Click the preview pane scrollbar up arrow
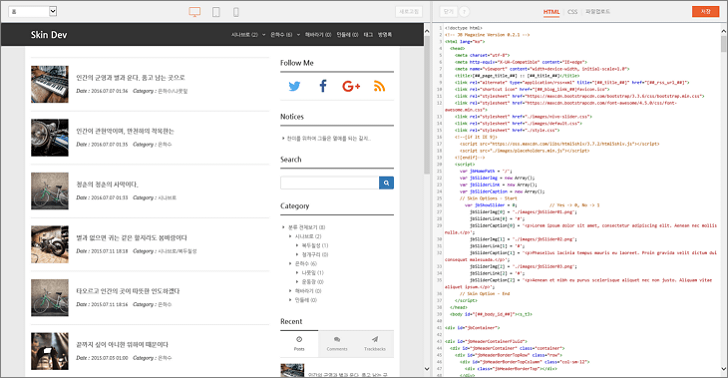 [x=427, y=31]
